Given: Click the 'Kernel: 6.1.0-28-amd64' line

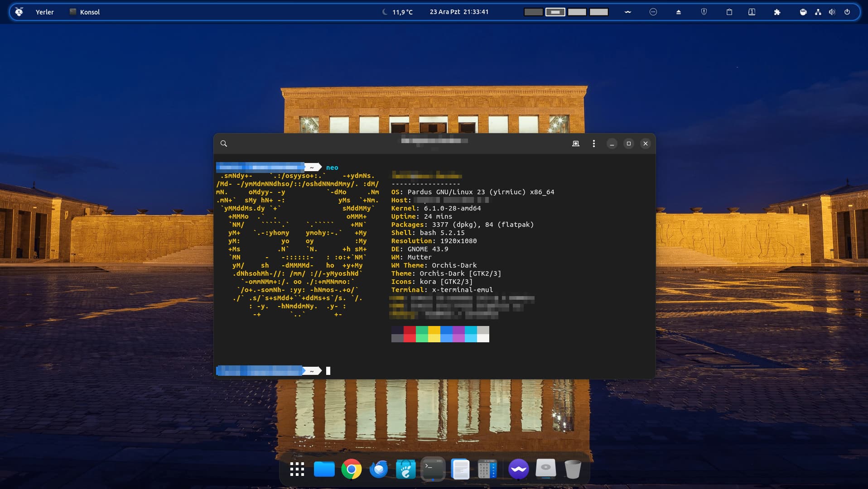Looking at the screenshot, I should [x=436, y=208].
